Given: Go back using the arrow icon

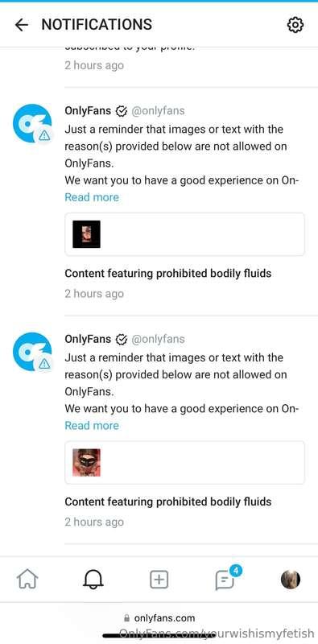Looking at the screenshot, I should coord(22,25).
